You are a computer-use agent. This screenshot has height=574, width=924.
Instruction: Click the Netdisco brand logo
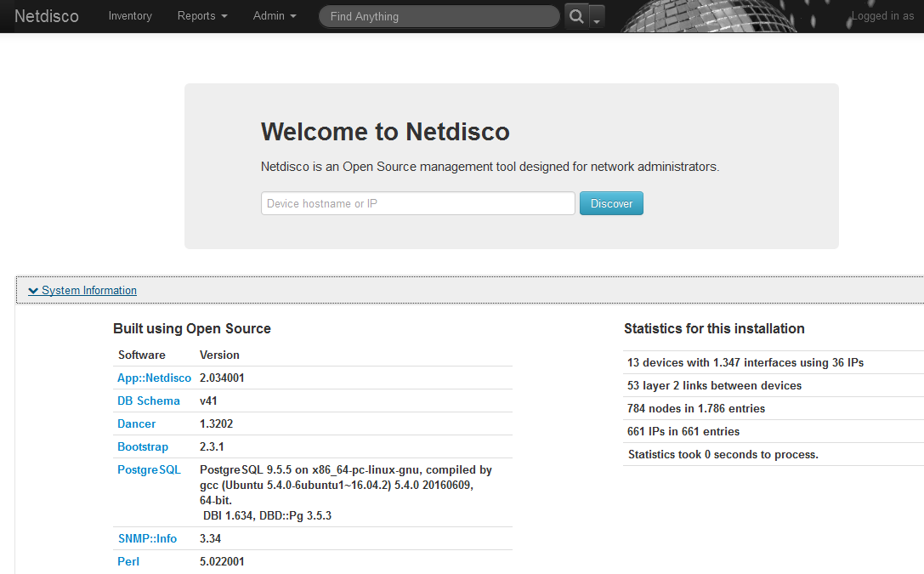[47, 16]
